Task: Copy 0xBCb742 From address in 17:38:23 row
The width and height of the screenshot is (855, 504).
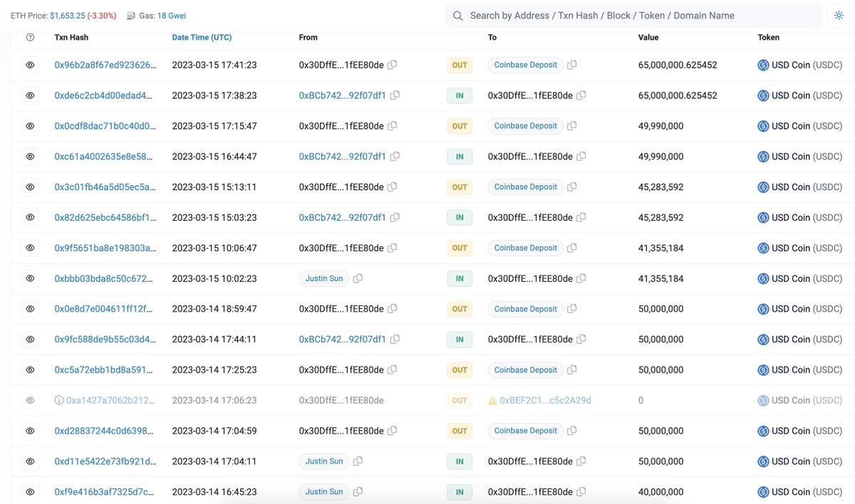Action: tap(395, 95)
